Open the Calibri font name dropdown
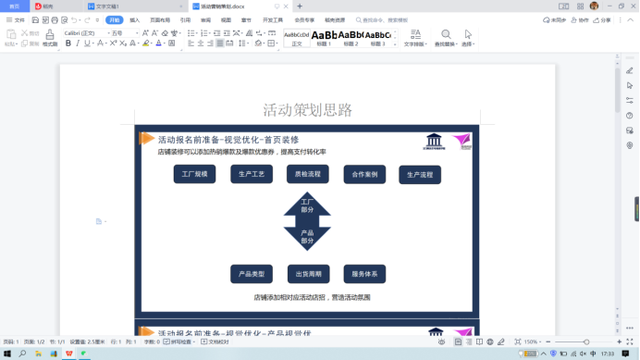Screen dimensions: 640x360 (x=109, y=33)
